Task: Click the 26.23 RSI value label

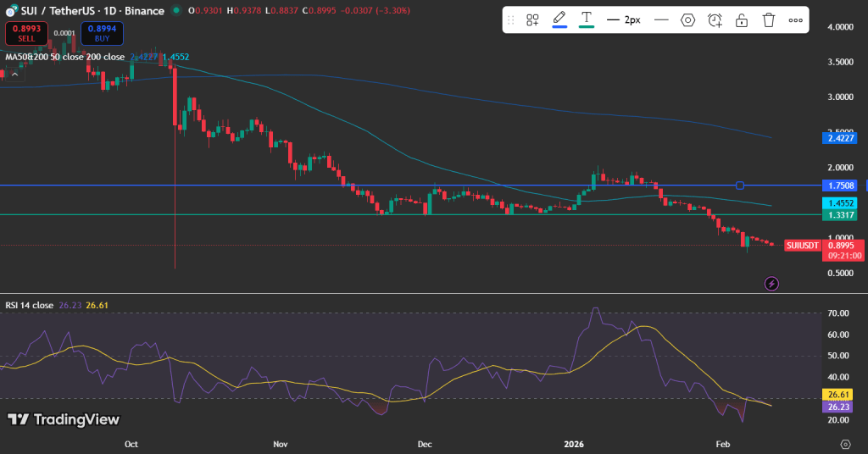Action: (839, 407)
